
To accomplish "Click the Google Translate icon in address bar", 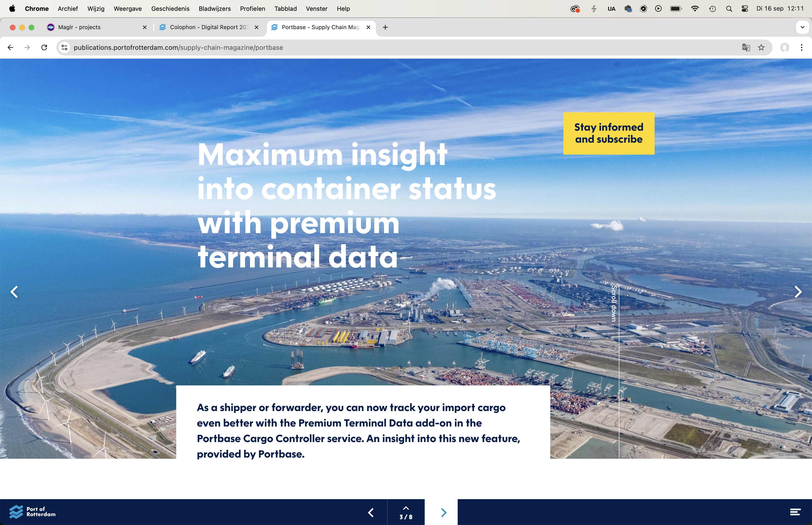I will (746, 47).
